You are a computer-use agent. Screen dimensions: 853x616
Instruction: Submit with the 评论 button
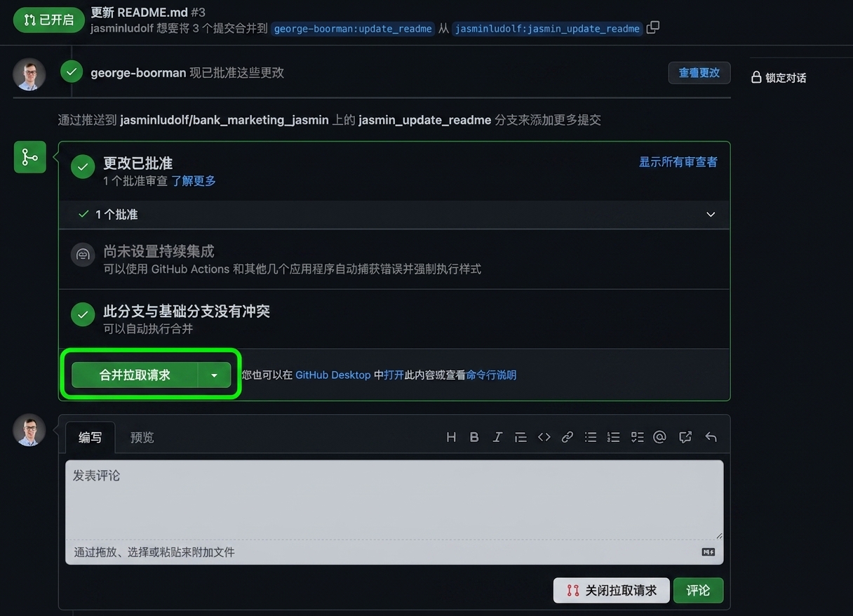(x=698, y=591)
